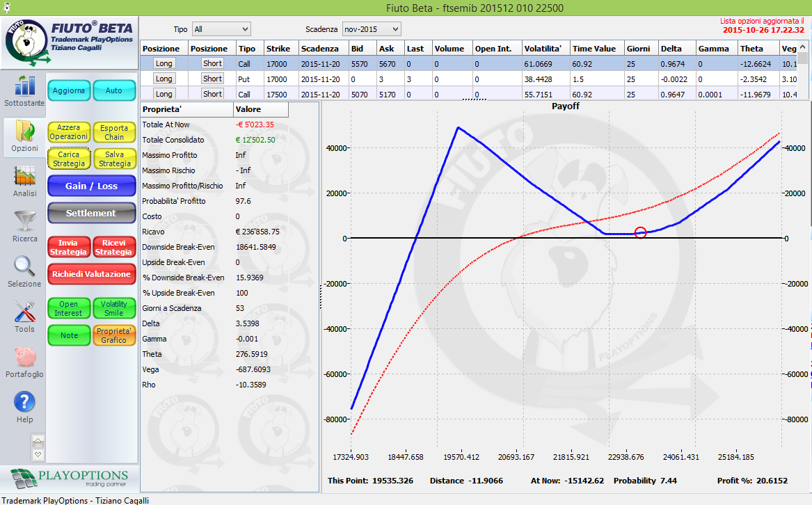Click the Gain / Loss button
Viewport: 812px width, 505px height.
(92, 186)
